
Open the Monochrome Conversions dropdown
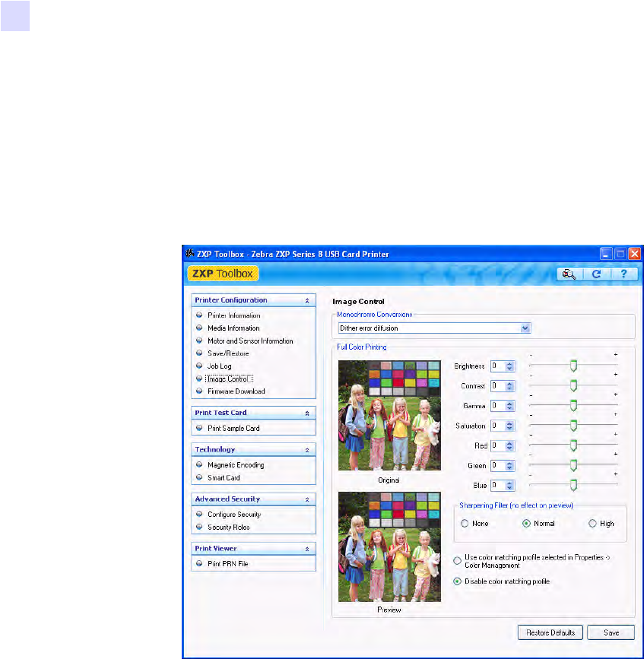[x=525, y=328]
